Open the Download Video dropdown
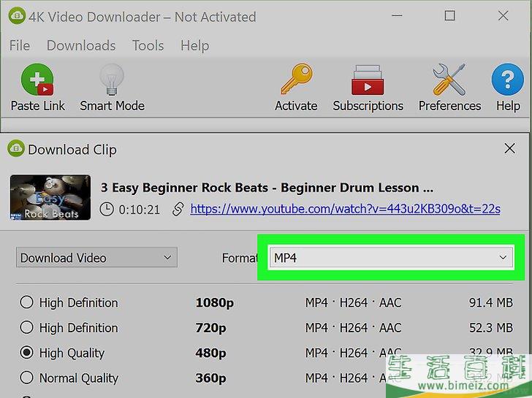Image resolution: width=532 pixels, height=398 pixels. point(96,258)
